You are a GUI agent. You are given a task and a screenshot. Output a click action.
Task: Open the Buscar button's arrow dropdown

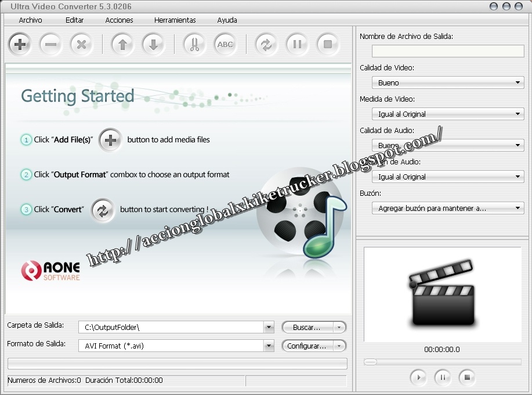[339, 328]
